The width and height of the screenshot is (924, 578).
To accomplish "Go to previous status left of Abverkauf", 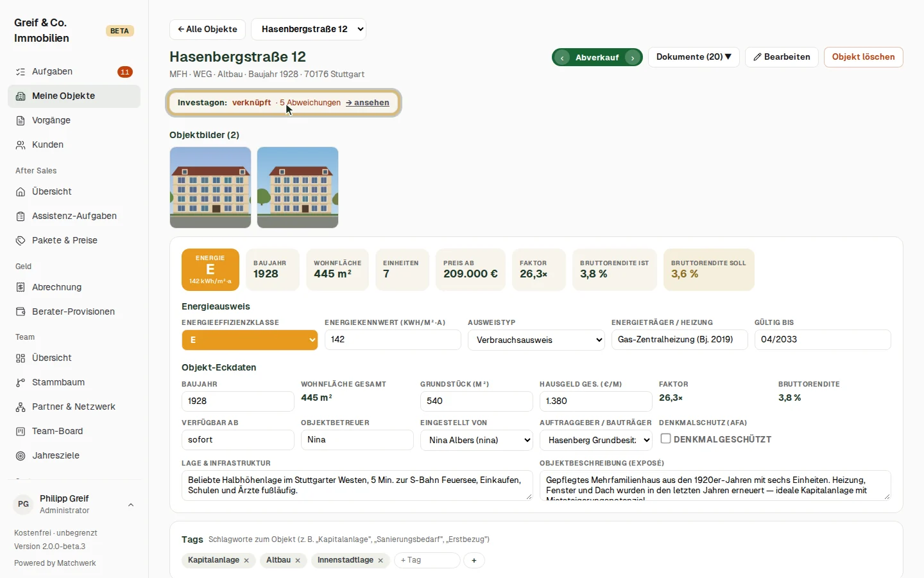I will click(562, 58).
